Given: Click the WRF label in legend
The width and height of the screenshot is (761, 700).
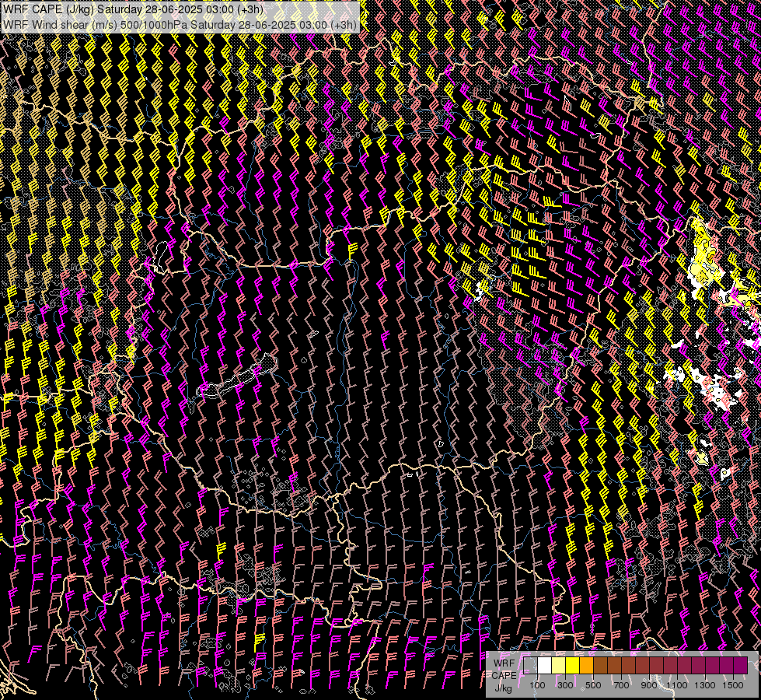Looking at the screenshot, I should 504,663.
